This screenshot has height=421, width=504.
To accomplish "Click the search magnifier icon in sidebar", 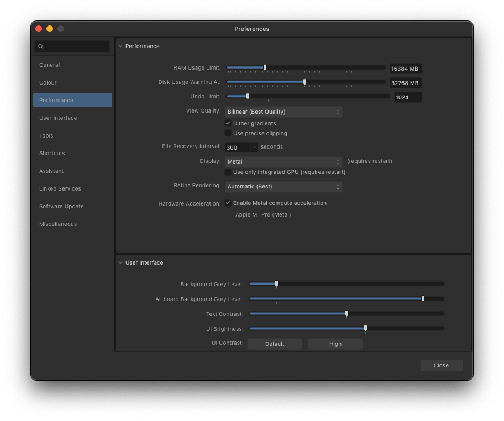I will pos(41,46).
